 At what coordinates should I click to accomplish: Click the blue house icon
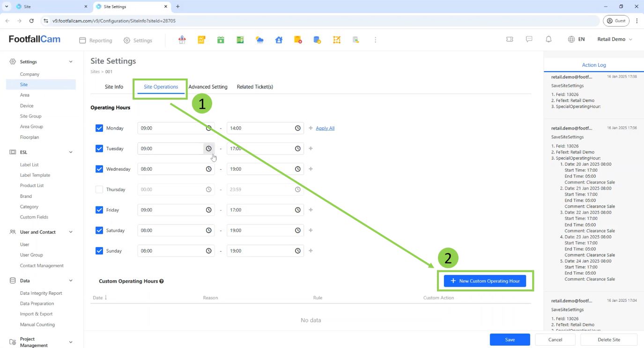click(x=279, y=40)
